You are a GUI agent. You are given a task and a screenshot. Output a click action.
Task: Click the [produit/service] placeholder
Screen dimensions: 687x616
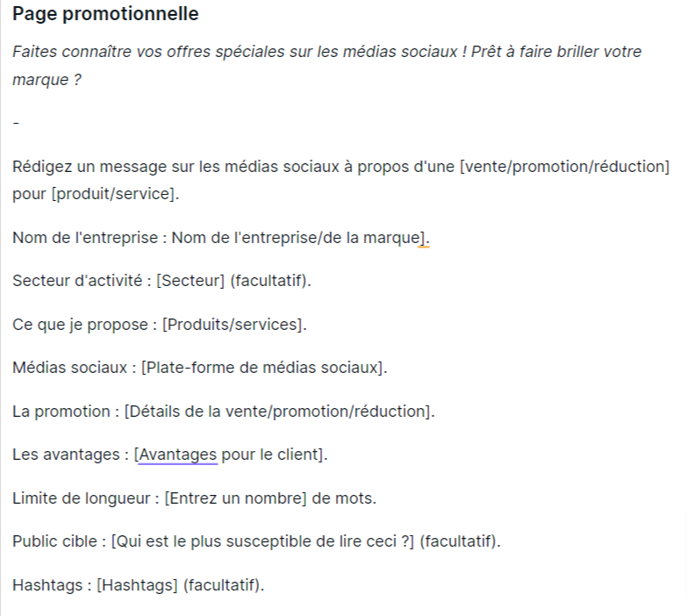[x=114, y=194]
